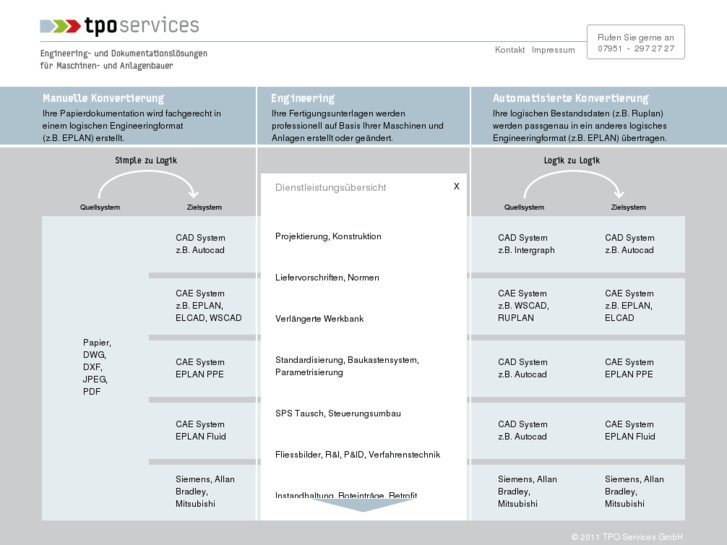Open the Kontakt link

(x=510, y=50)
